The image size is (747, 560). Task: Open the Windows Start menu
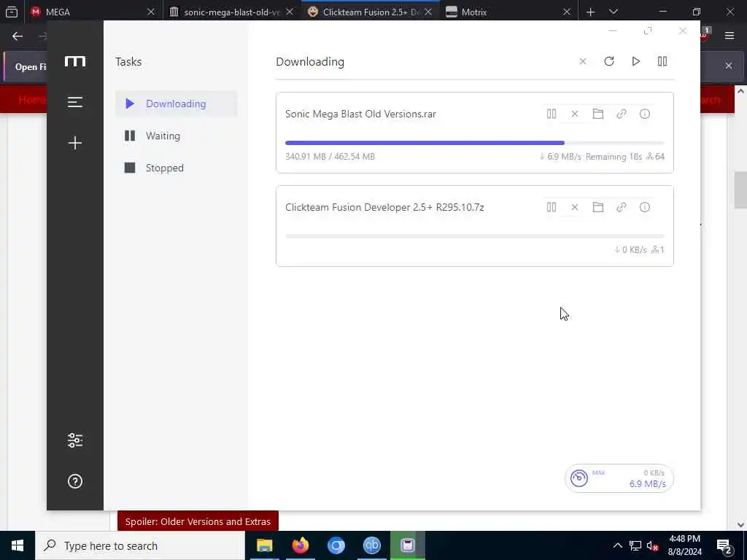point(18,545)
